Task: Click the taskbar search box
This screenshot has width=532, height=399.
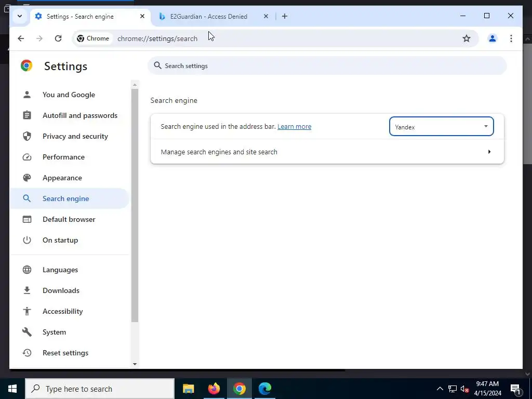Action: pyautogui.click(x=100, y=389)
